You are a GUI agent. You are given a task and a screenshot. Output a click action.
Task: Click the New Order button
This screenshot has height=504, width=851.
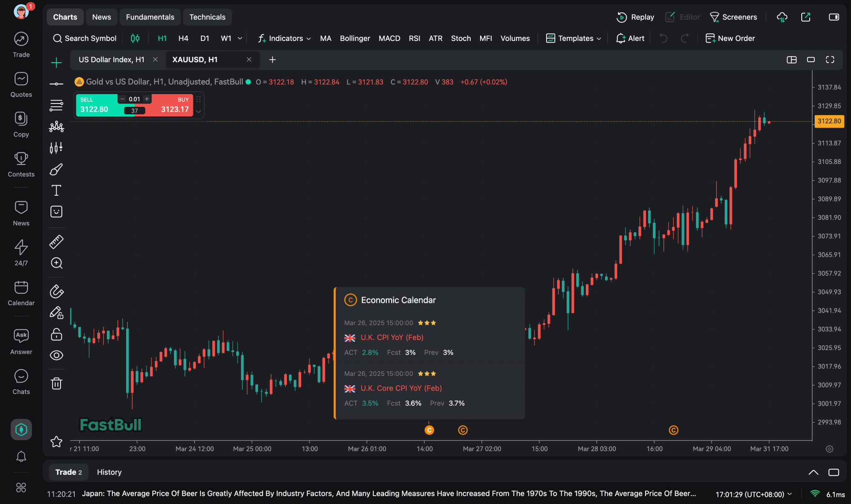coord(730,38)
